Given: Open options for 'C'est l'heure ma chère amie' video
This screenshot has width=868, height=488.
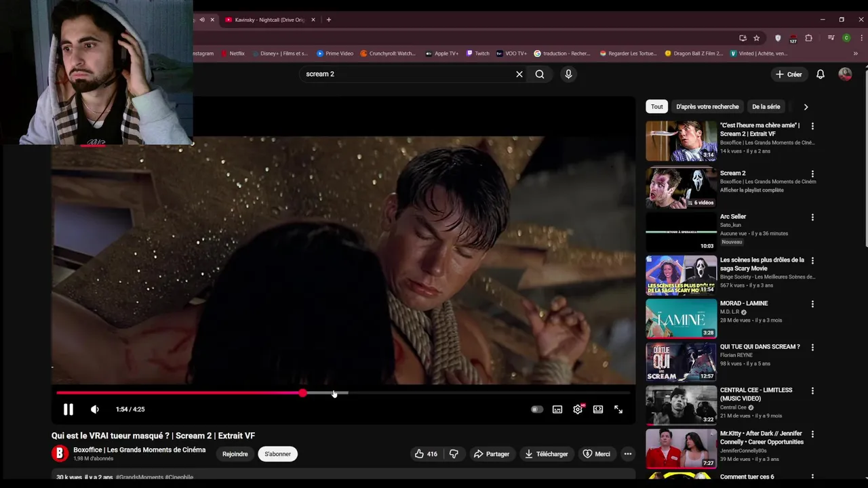Looking at the screenshot, I should coord(812,126).
